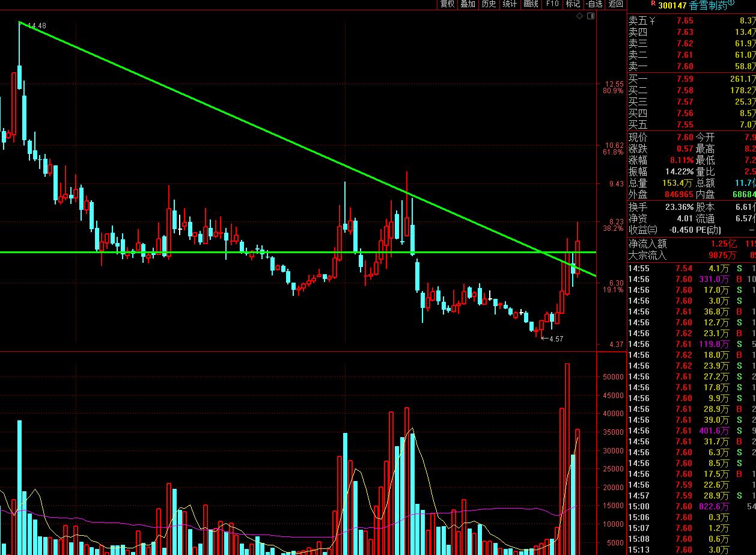Screen dimensions: 756x555
Task: Click the 9.43 price axis label
Action: (x=617, y=184)
